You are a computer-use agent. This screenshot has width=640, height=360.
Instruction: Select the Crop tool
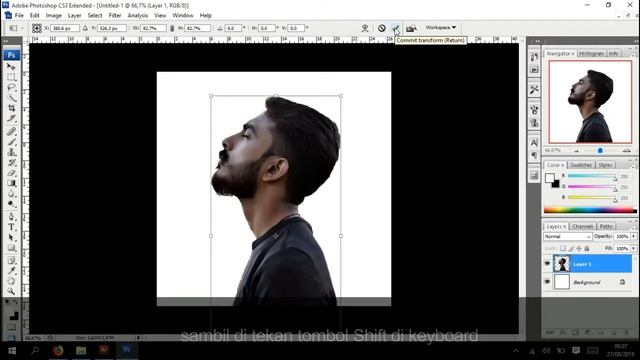(x=11, y=108)
